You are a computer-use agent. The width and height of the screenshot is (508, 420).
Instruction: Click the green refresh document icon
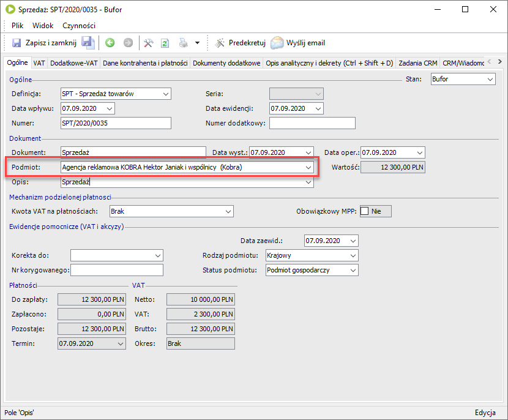[165, 43]
